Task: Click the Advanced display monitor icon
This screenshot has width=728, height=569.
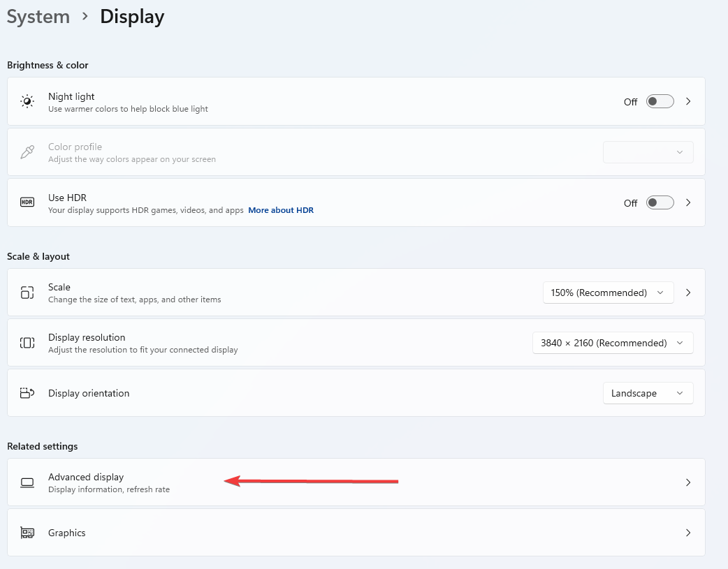Action: 27,482
